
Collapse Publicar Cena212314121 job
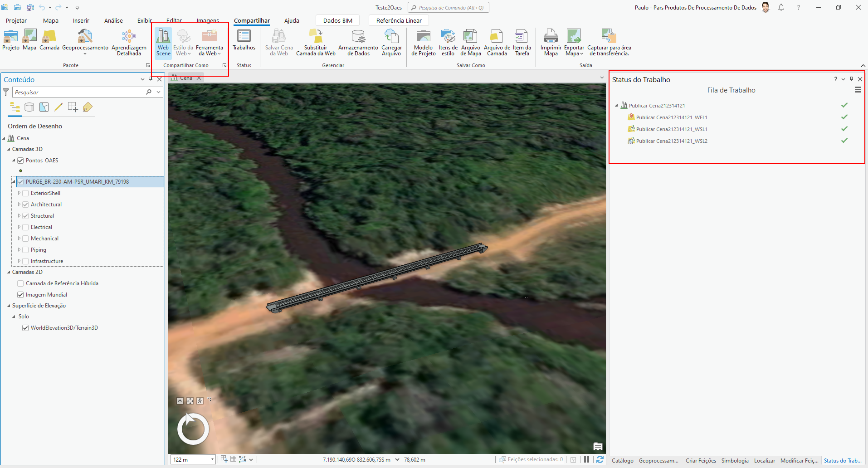[x=616, y=106]
